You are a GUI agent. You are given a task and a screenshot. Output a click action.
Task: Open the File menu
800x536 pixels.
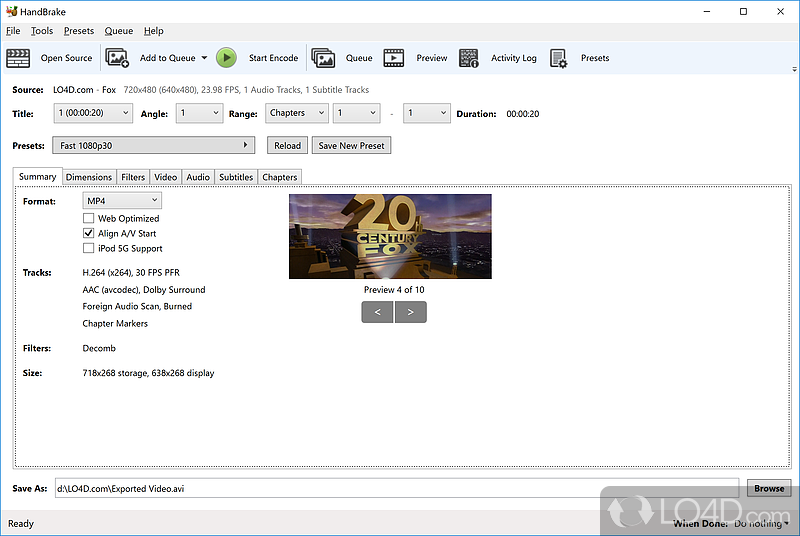click(x=13, y=31)
